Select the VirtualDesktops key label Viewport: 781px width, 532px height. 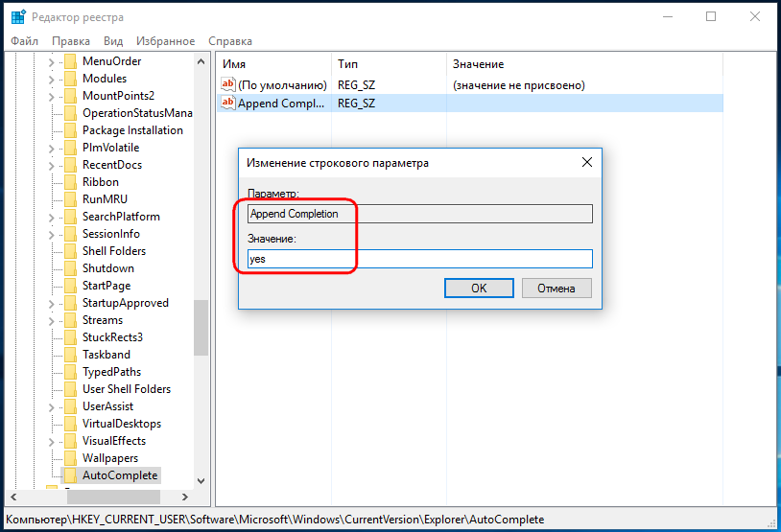click(x=122, y=424)
